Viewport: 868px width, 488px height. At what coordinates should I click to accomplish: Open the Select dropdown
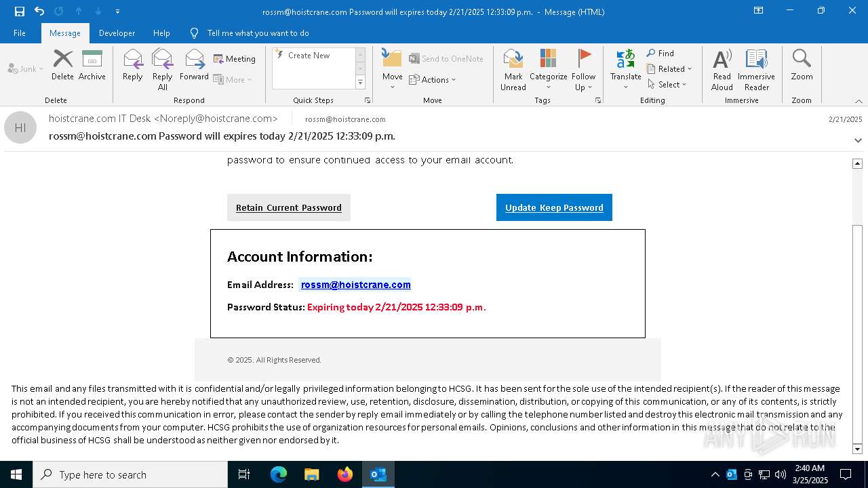pos(667,84)
